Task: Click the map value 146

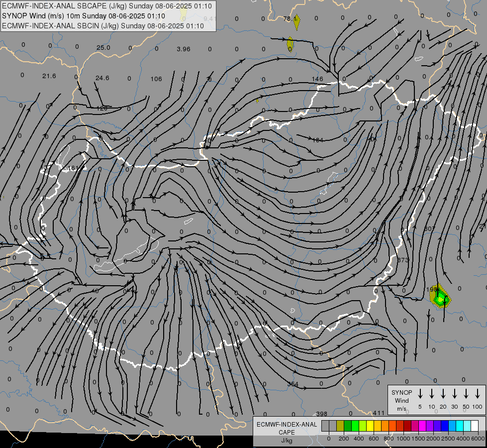Action: [x=317, y=79]
